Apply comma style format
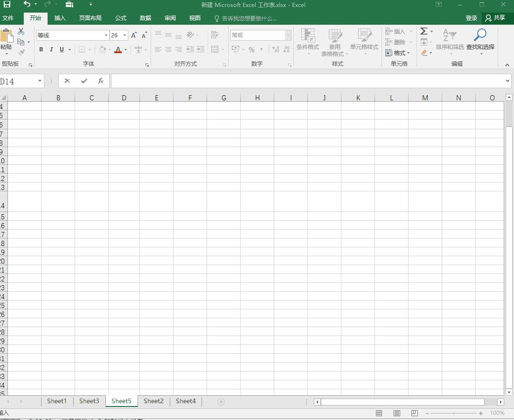514x420 pixels. (x=261, y=50)
